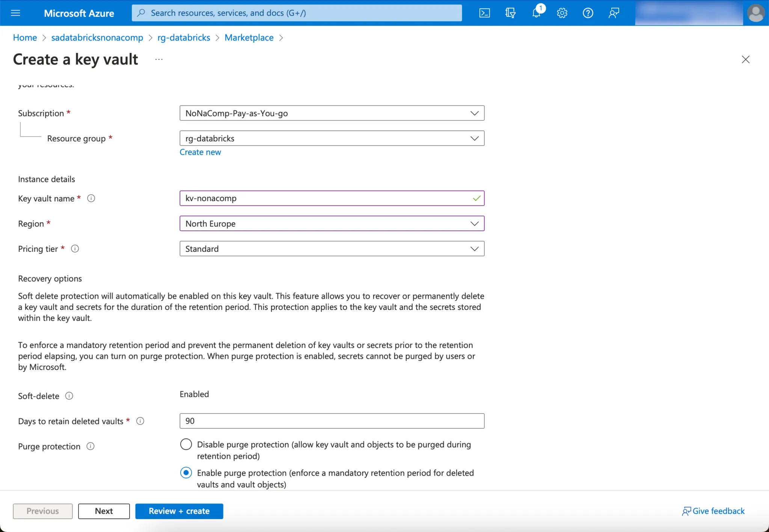
Task: Click the top bar feedback icon
Action: point(614,13)
